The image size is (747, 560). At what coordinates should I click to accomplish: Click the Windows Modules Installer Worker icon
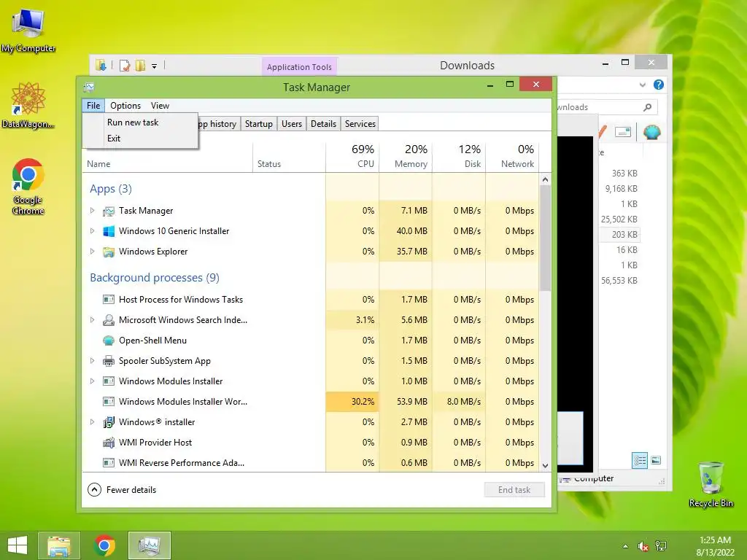click(x=109, y=402)
